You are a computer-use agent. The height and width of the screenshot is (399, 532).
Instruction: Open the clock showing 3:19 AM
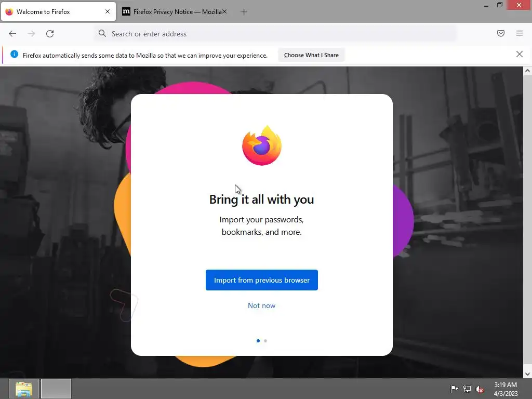coord(506,389)
